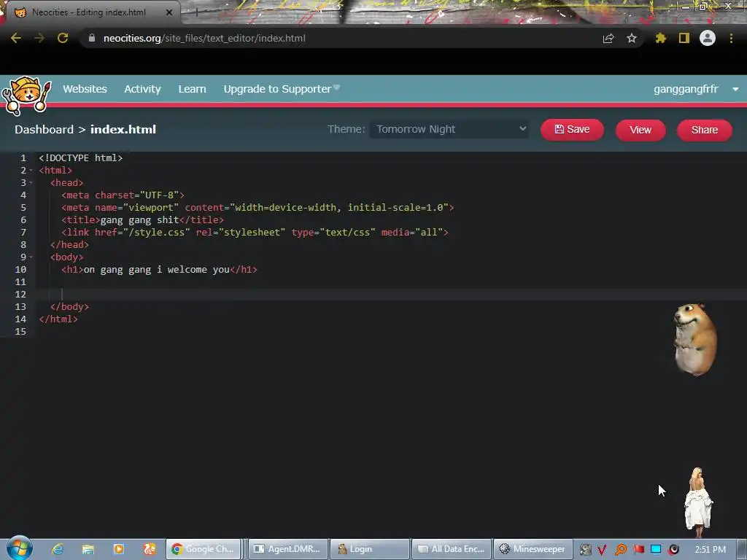Close the Neocities editing tab
The image size is (747, 560).
[169, 12]
